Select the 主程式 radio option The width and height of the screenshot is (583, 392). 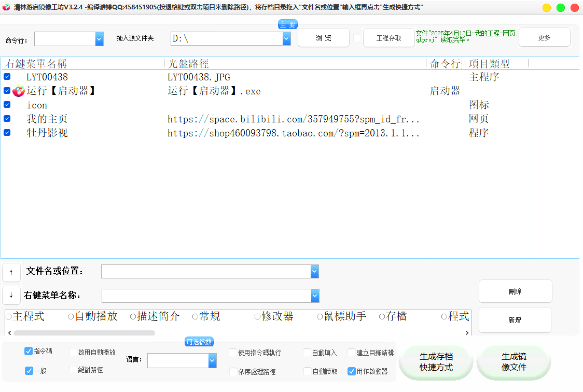tap(8, 317)
